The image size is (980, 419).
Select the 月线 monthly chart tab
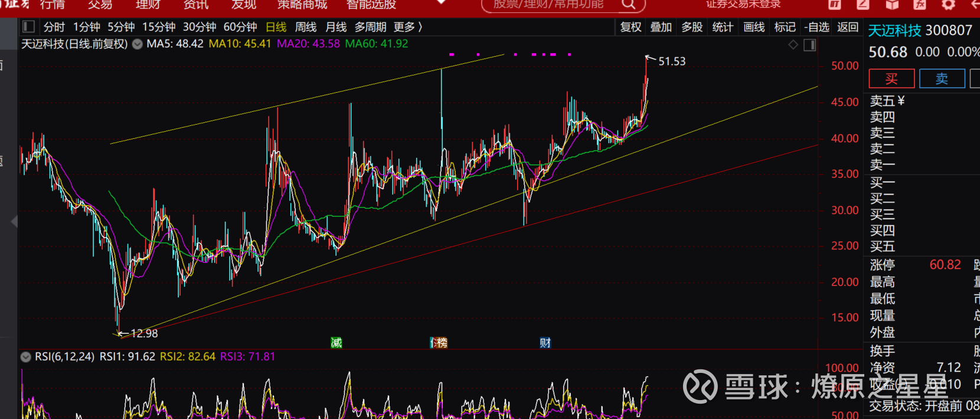coord(336,27)
